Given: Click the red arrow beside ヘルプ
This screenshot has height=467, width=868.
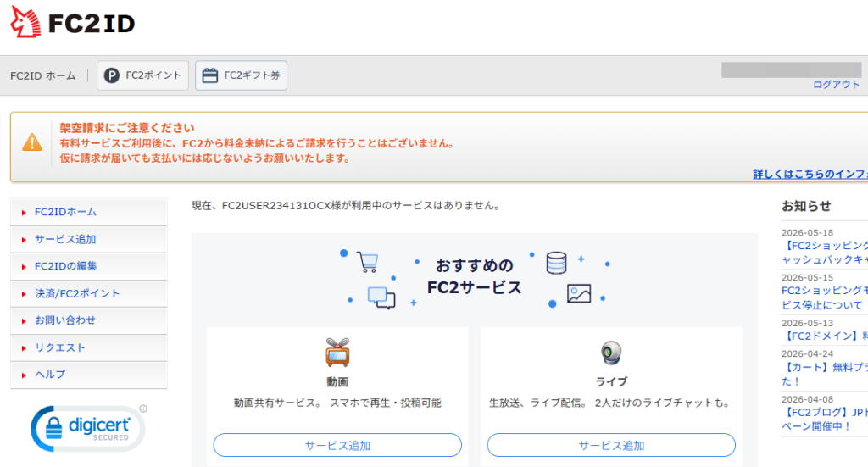Looking at the screenshot, I should tap(24, 375).
